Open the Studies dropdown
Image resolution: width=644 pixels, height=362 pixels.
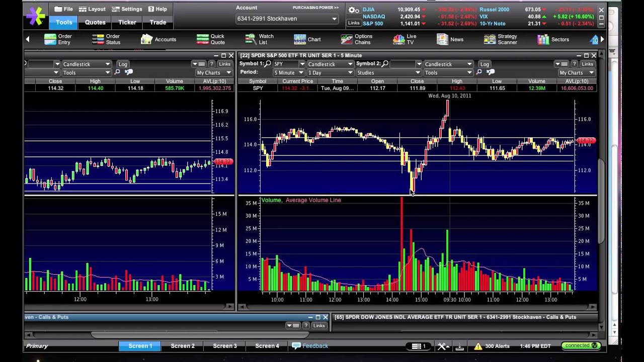click(x=388, y=72)
